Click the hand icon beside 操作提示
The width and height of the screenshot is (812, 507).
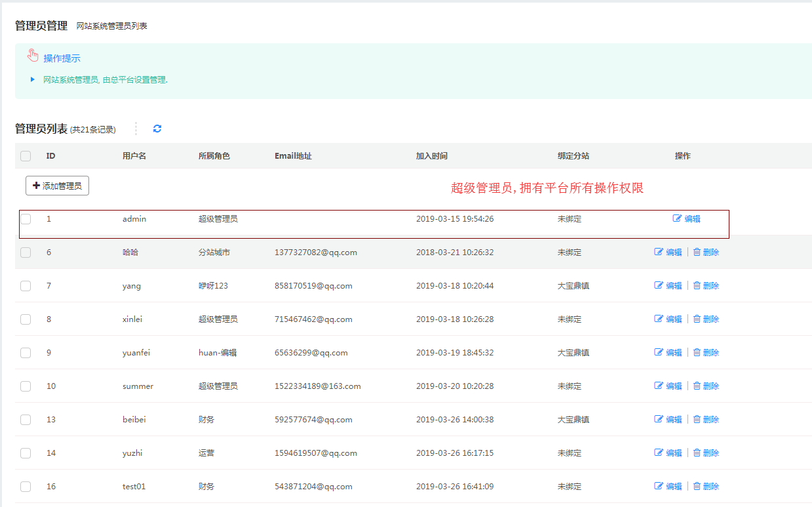tap(33, 56)
